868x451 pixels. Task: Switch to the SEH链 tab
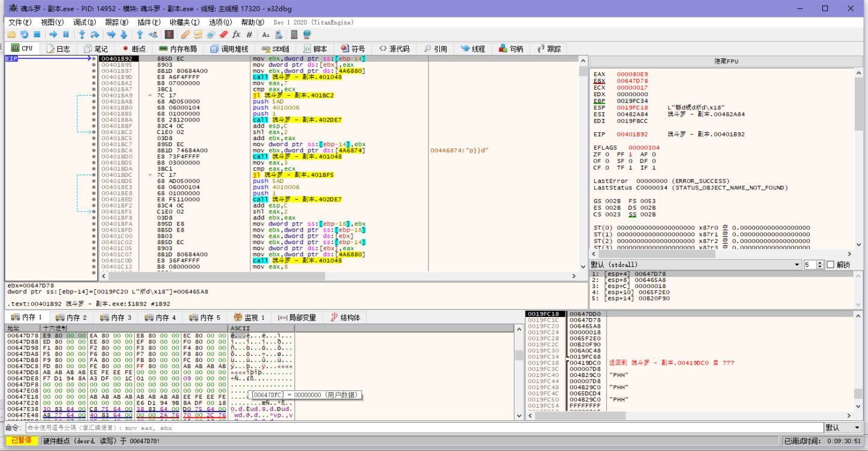(276, 49)
